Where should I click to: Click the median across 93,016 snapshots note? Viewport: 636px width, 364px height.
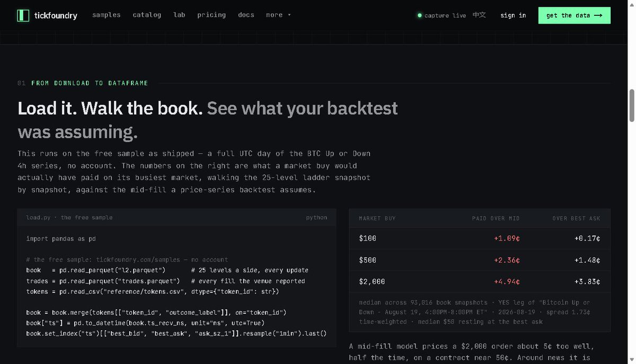[475, 312]
